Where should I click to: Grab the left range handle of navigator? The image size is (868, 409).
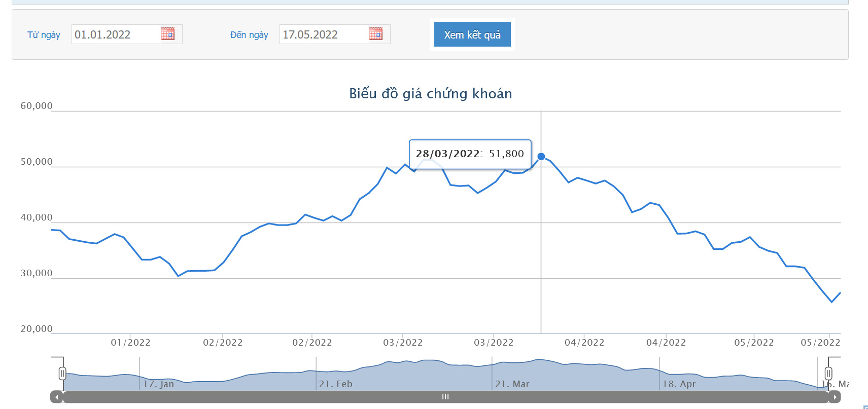coord(62,374)
